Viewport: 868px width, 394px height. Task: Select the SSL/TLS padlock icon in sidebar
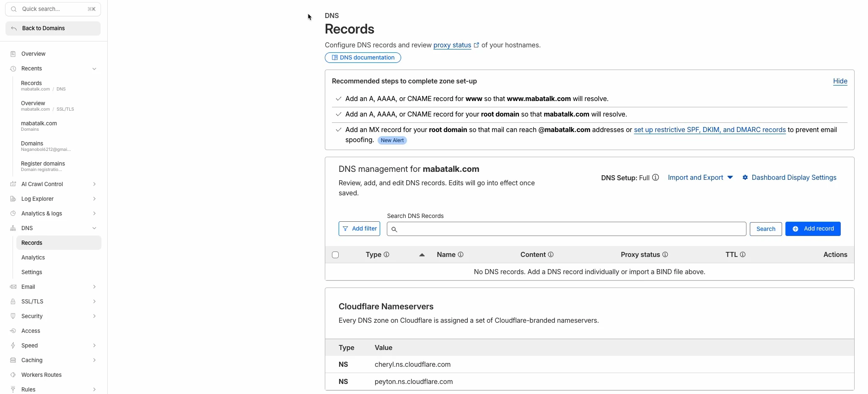(13, 301)
